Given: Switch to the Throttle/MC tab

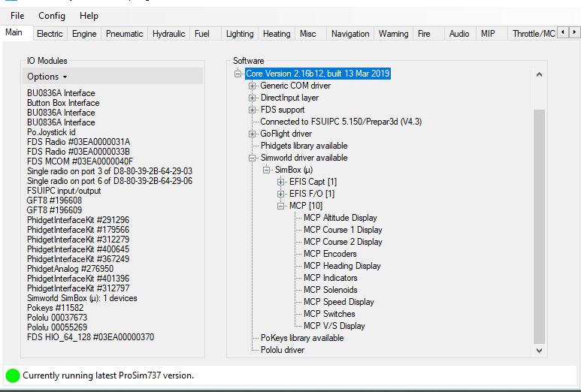Looking at the screenshot, I should pyautogui.click(x=533, y=34).
